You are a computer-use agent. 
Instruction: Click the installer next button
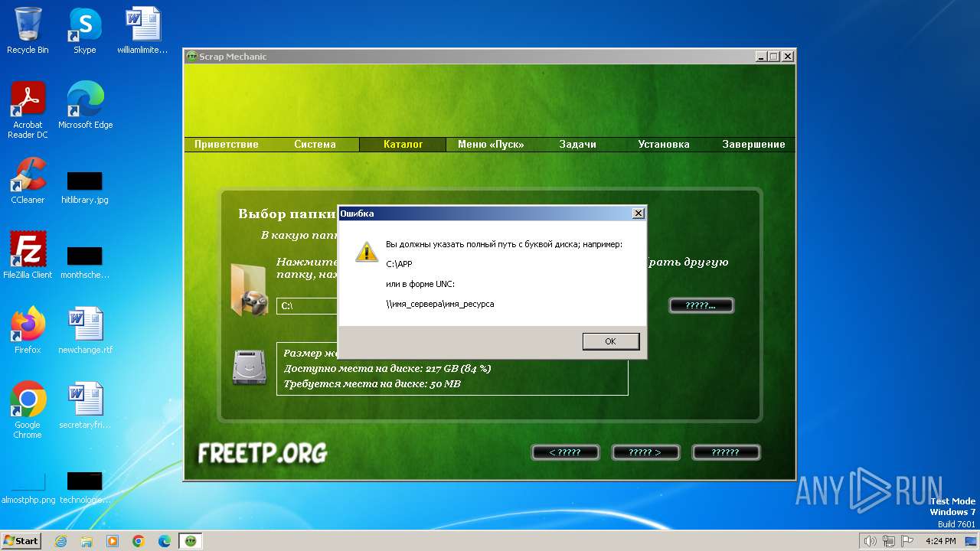[x=645, y=452]
